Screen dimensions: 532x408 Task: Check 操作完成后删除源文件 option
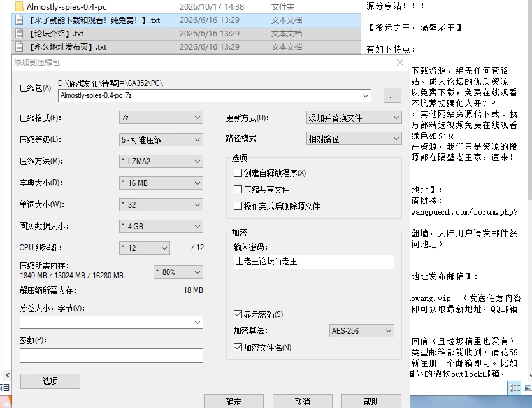click(x=238, y=206)
